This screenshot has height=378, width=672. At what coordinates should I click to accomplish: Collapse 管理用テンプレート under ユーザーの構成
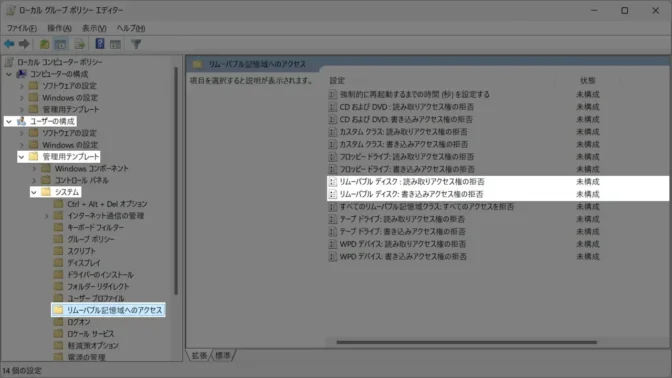[x=21, y=157]
